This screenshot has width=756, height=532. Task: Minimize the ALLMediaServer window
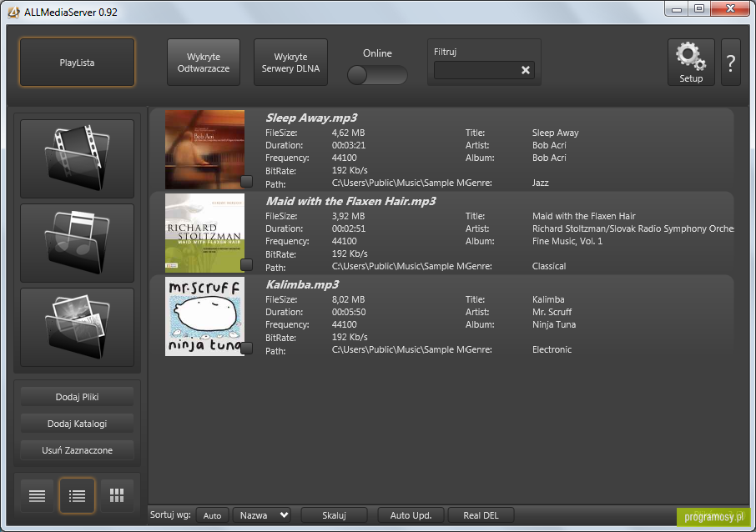pyautogui.click(x=677, y=8)
